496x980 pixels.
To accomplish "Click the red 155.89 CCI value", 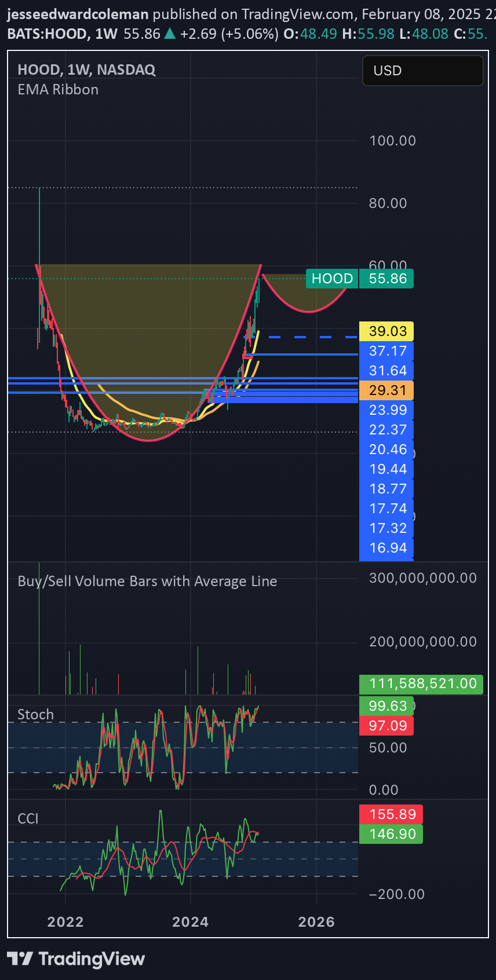I will pos(391,814).
